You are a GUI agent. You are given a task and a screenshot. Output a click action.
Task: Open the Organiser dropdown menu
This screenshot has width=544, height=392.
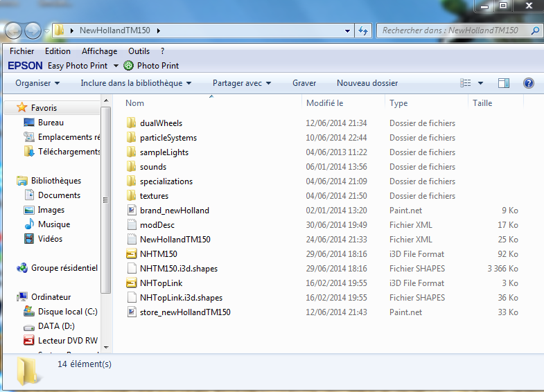[x=37, y=83]
